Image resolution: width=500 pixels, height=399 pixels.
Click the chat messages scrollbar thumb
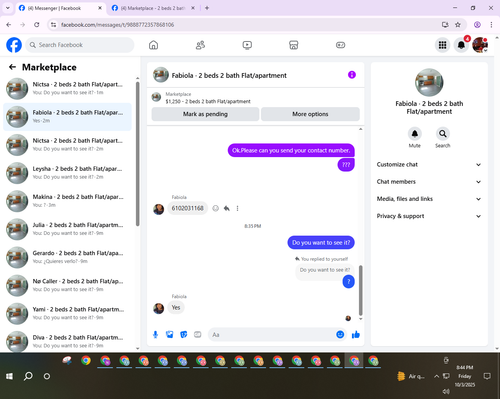360,290
